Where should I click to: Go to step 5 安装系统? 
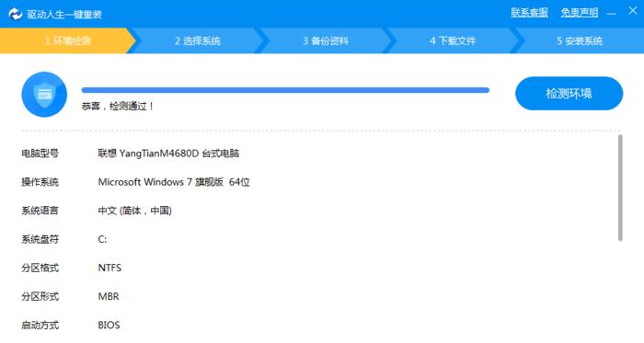pos(580,40)
